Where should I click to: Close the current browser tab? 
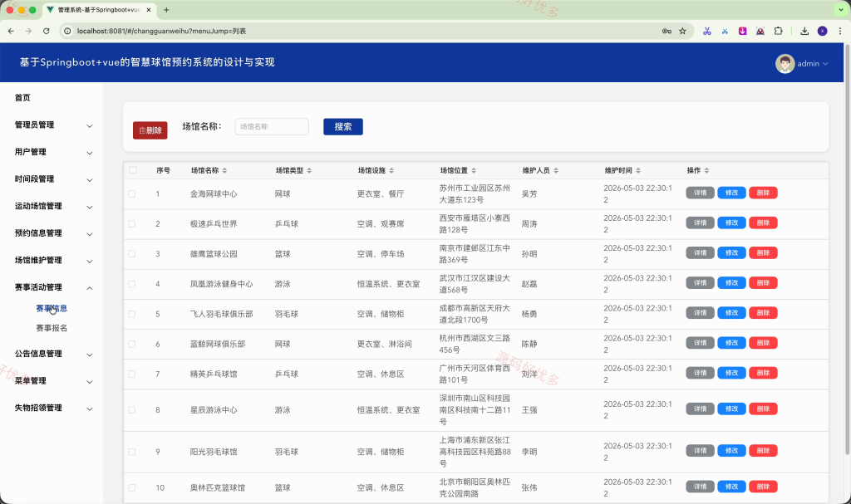point(148,10)
